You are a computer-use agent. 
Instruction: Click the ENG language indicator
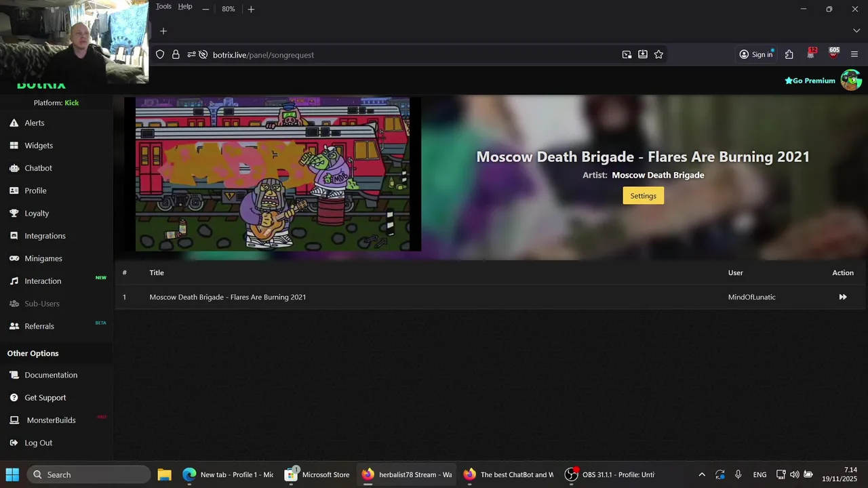[759, 474]
